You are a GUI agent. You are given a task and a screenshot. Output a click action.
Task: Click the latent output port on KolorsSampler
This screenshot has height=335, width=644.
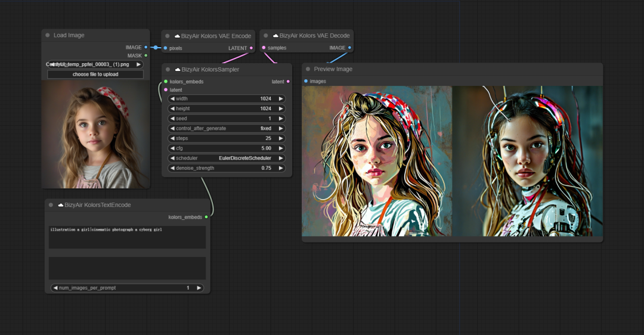point(288,82)
